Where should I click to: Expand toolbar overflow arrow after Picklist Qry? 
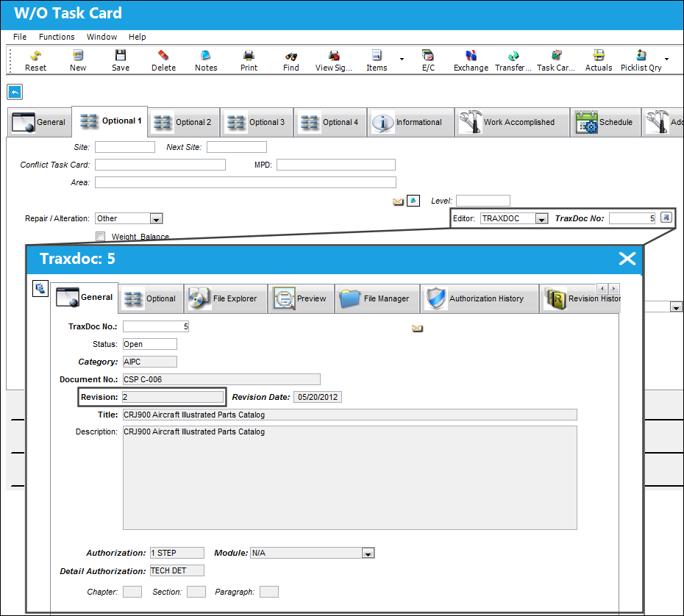[666, 59]
